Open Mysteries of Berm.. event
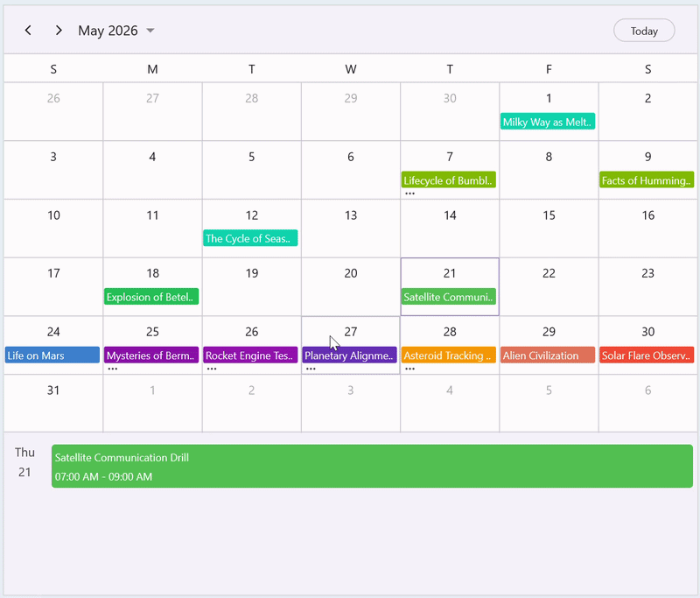Viewport: 700px width, 598px height. [150, 355]
